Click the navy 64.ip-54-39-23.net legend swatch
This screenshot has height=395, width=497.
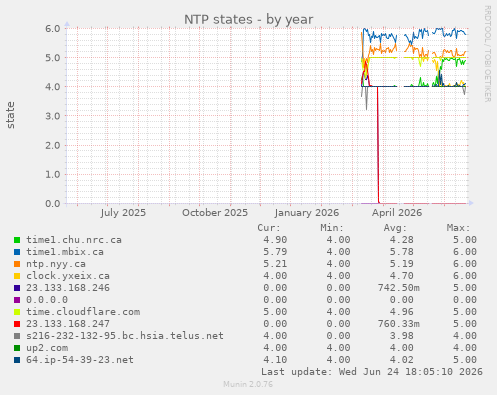pos(17,360)
